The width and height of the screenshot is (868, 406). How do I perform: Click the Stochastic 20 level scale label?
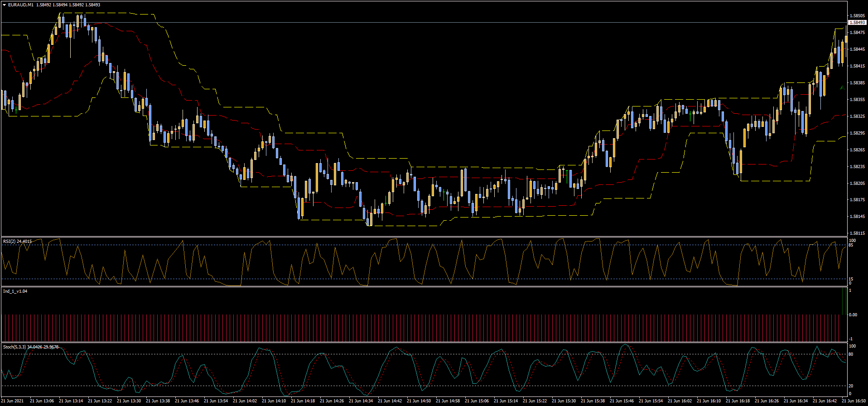(x=851, y=386)
